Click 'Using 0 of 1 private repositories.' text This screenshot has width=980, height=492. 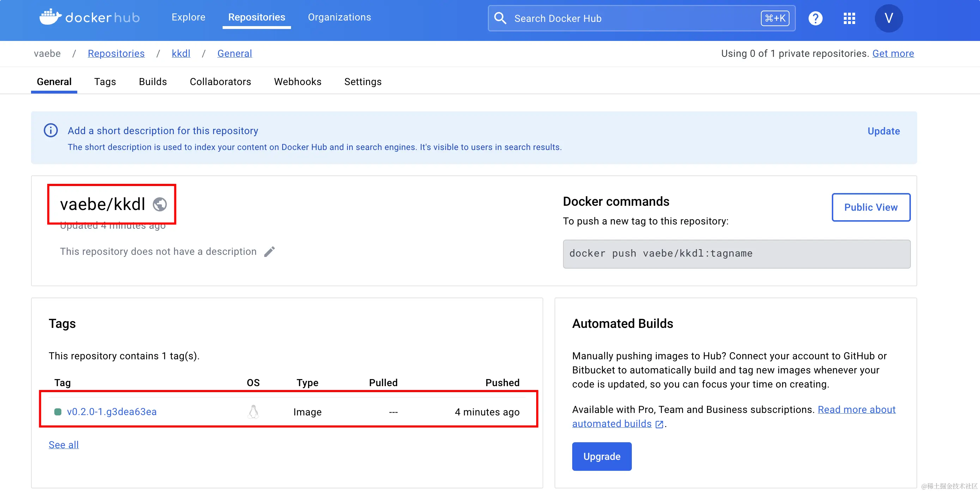pyautogui.click(x=795, y=53)
